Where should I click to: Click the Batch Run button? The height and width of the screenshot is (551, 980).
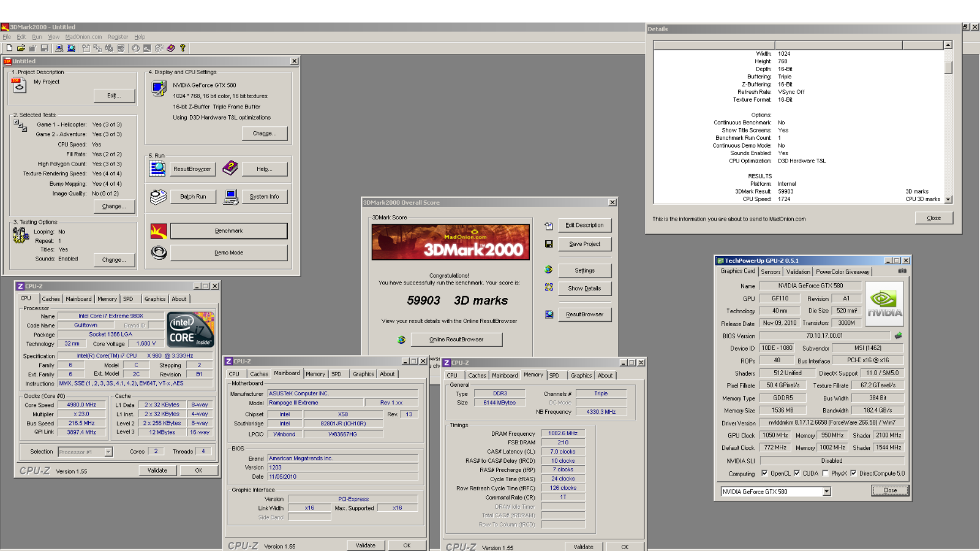[193, 197]
